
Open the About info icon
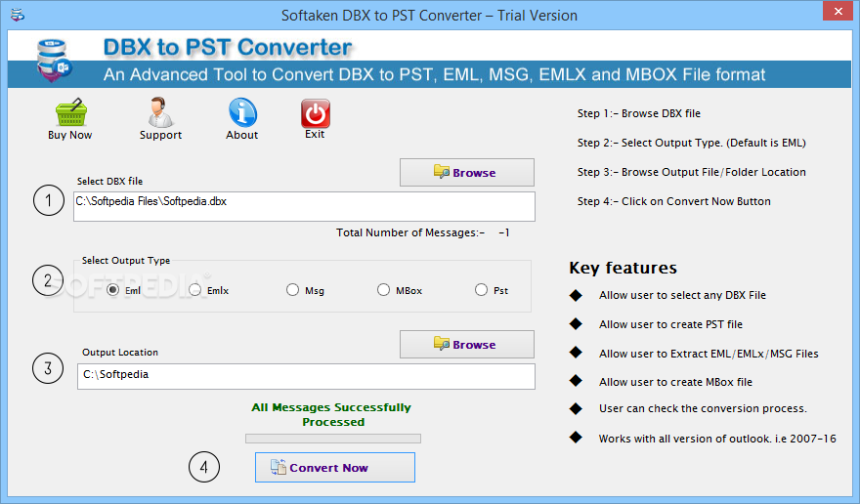click(x=242, y=112)
